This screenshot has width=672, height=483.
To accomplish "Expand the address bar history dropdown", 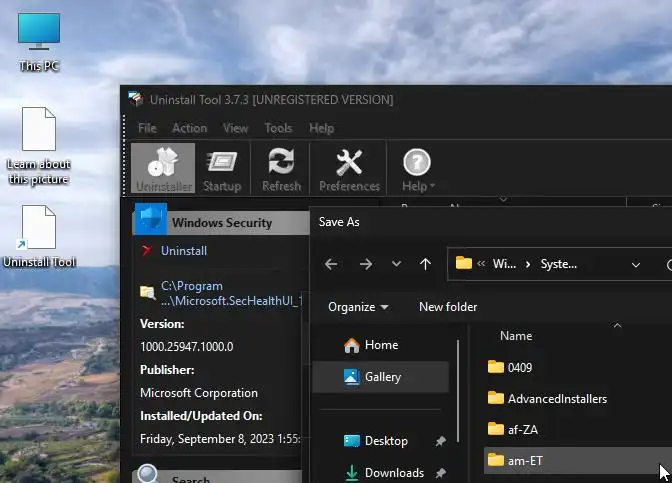I will coord(636,265).
